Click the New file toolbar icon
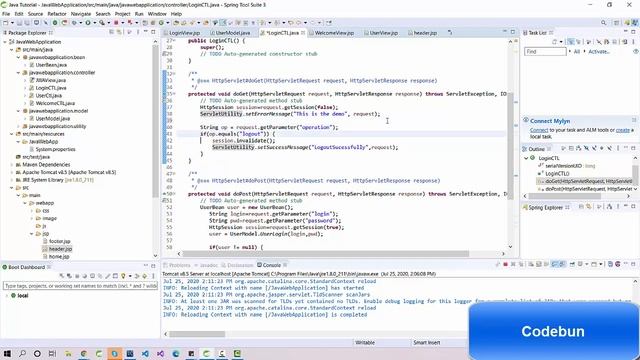 tap(6, 23)
